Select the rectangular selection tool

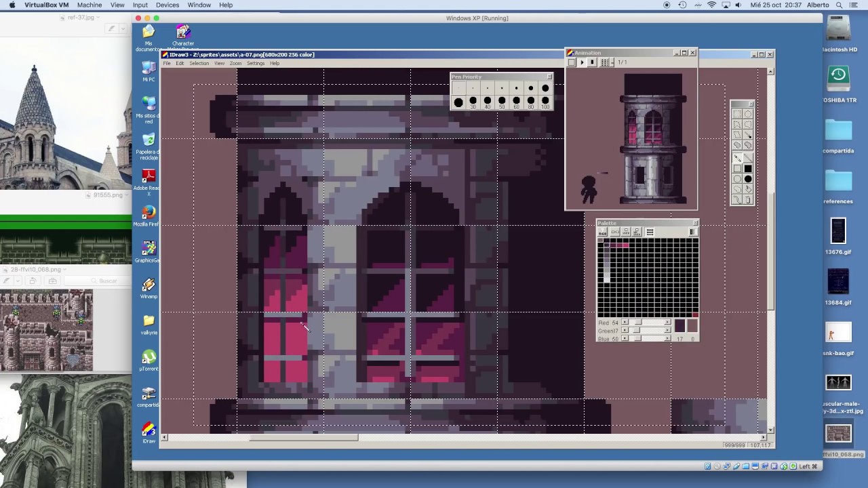(737, 114)
